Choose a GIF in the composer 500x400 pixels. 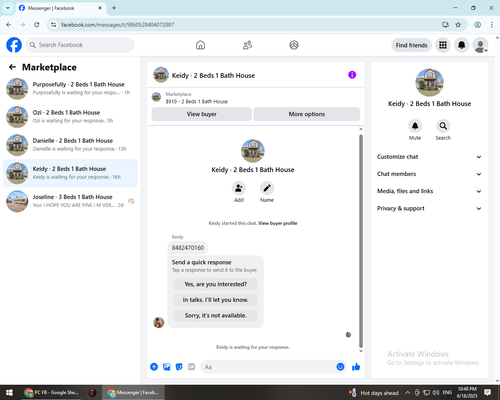coord(191,367)
